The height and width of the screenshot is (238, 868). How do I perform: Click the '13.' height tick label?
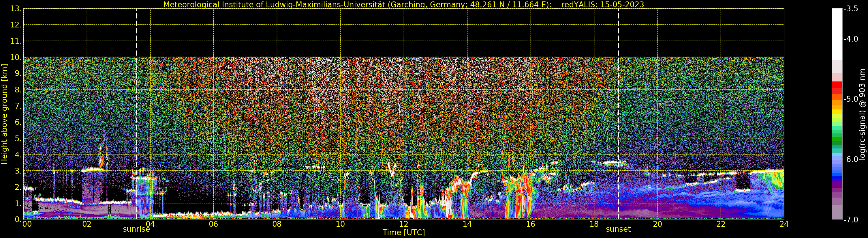pyautogui.click(x=16, y=9)
